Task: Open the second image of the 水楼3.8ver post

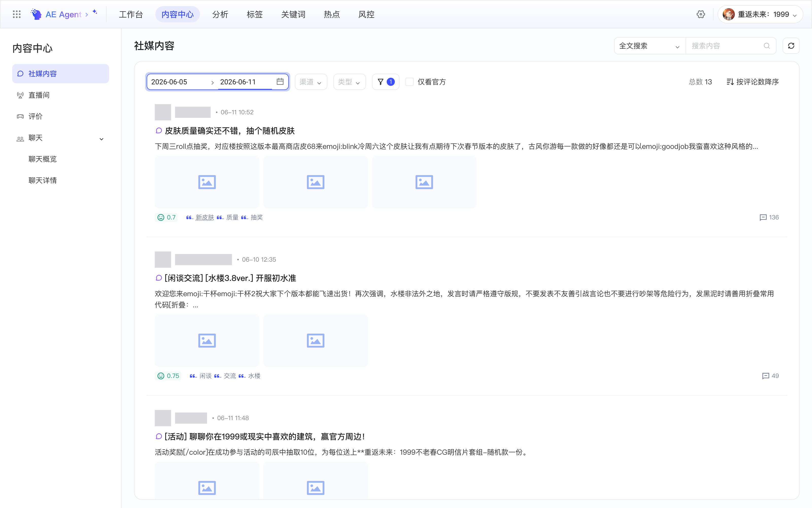Action: 315,341
